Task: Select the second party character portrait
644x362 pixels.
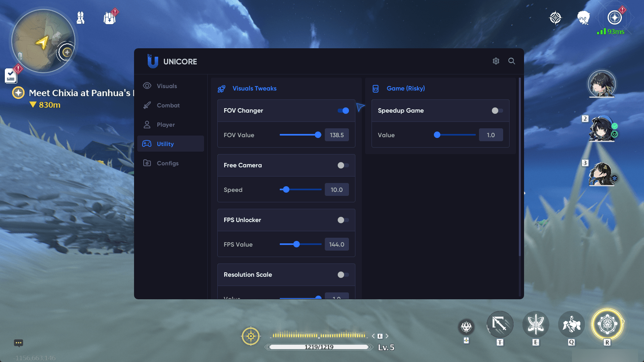Action: (x=602, y=129)
